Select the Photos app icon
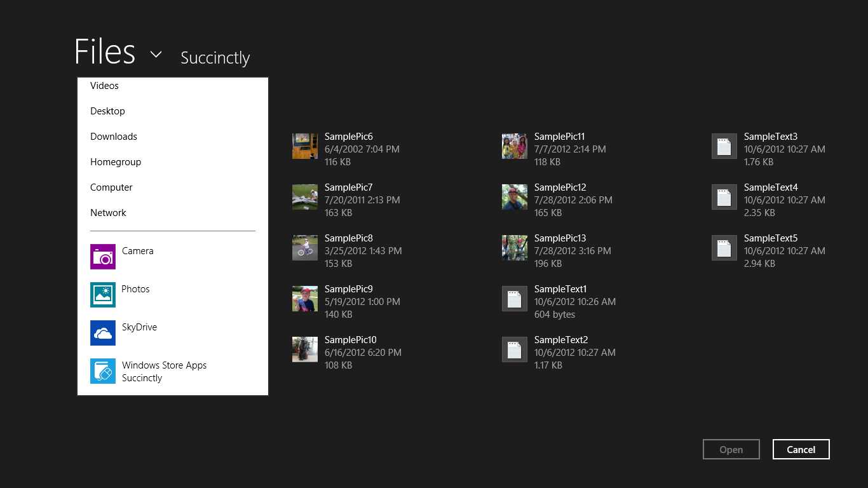The height and width of the screenshot is (488, 868). click(x=102, y=295)
